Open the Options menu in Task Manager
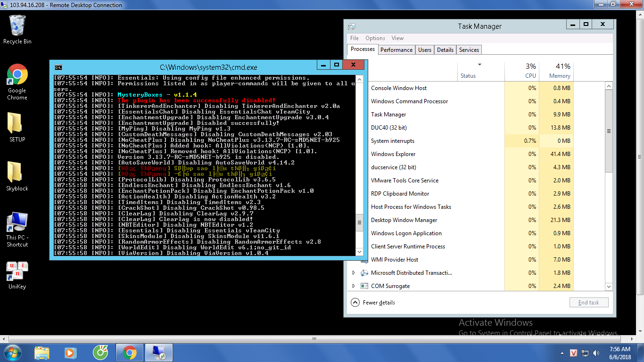Screen dimensions: 644x362 (375, 38)
